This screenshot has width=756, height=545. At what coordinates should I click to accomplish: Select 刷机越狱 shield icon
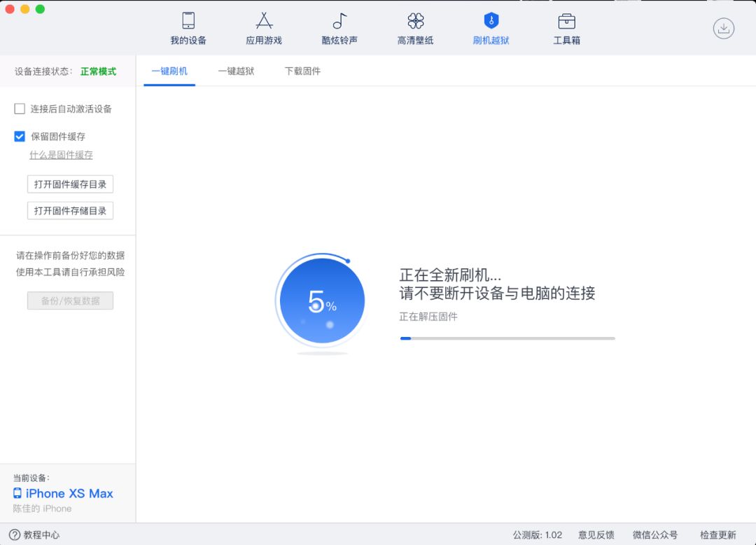pos(491,21)
